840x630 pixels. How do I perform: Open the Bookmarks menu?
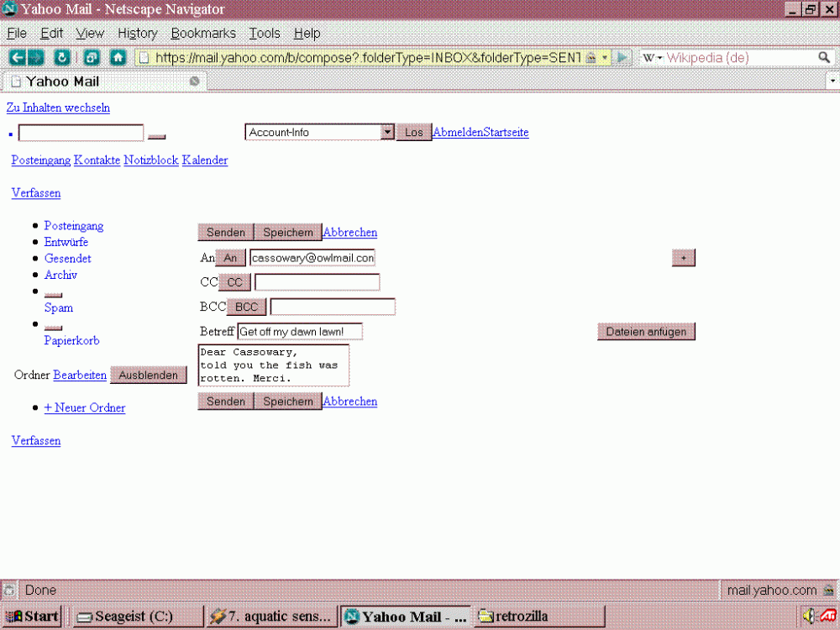203,34
